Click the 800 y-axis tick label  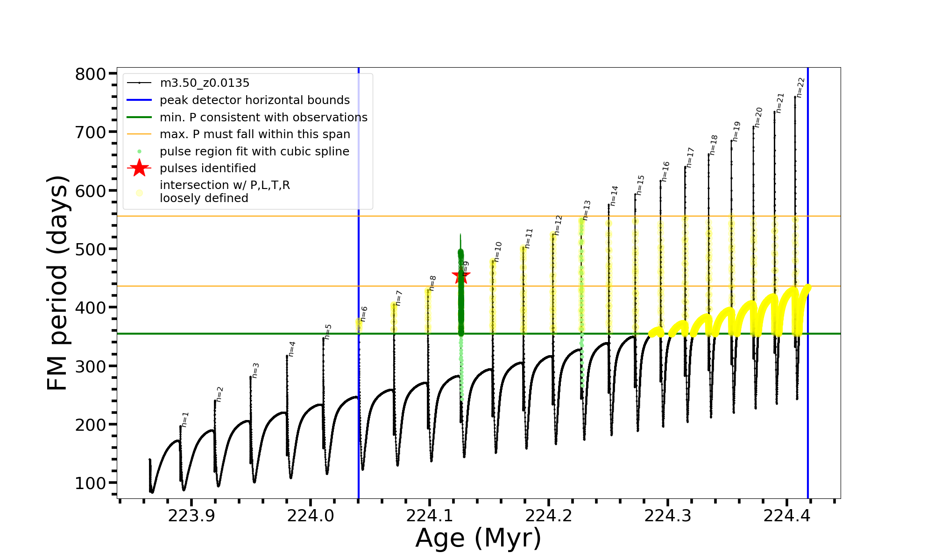tap(91, 74)
